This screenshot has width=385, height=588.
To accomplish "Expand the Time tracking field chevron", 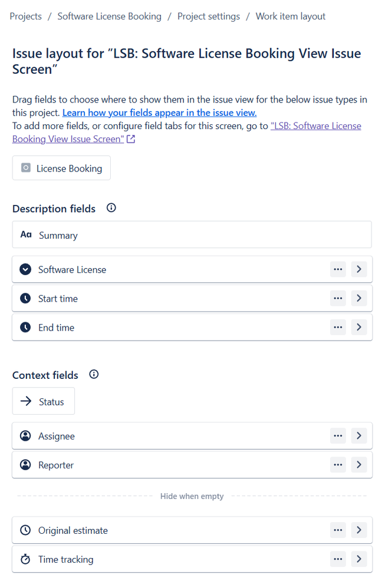I will (359, 559).
